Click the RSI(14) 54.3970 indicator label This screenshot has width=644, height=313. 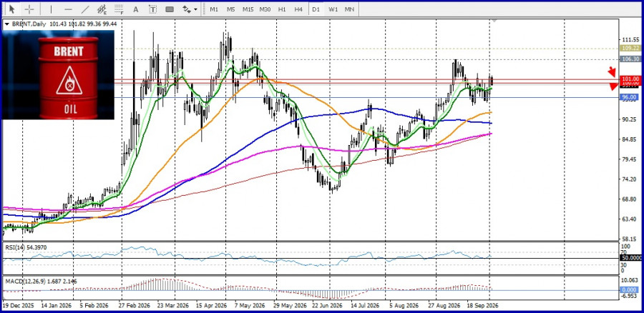pyautogui.click(x=26, y=247)
